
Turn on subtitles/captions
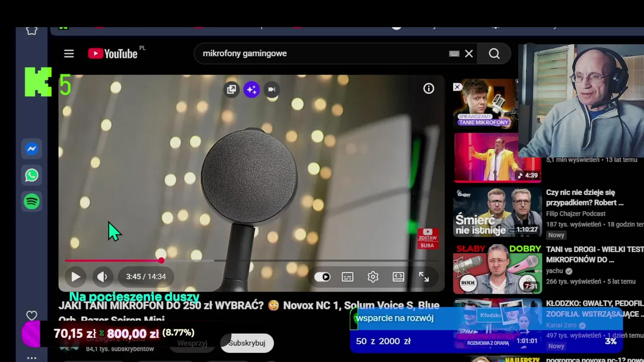pyautogui.click(x=348, y=277)
